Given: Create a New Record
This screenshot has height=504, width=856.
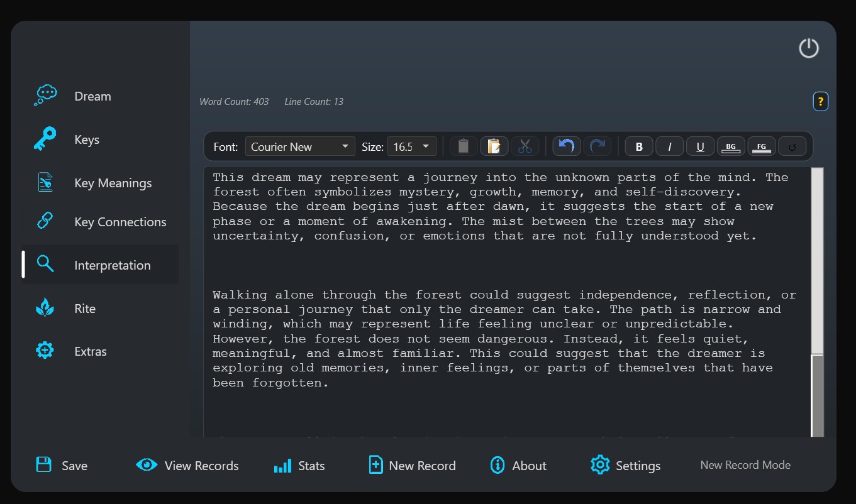Looking at the screenshot, I should pyautogui.click(x=412, y=465).
